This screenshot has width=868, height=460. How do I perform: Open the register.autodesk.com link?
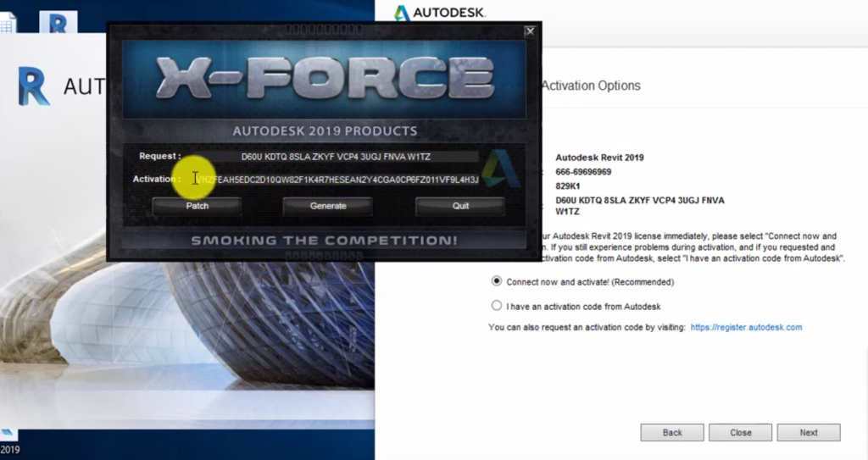[x=746, y=327]
